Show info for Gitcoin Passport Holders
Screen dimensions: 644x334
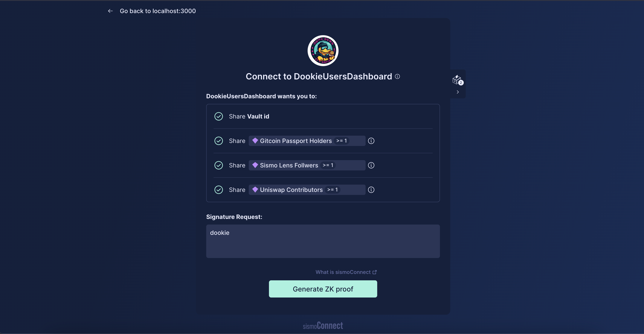pos(371,141)
